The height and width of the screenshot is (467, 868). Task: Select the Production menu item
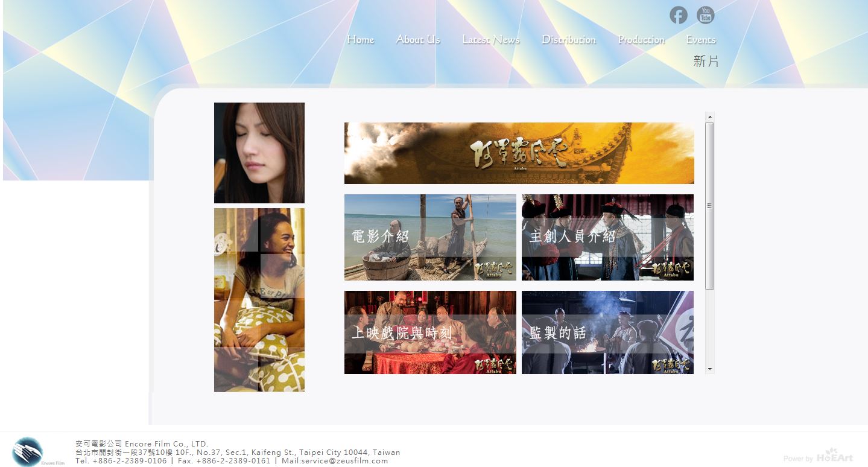pyautogui.click(x=641, y=40)
